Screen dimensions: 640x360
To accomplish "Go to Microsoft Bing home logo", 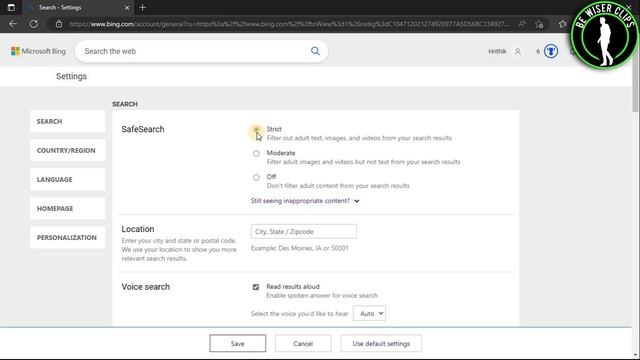I will (38, 51).
